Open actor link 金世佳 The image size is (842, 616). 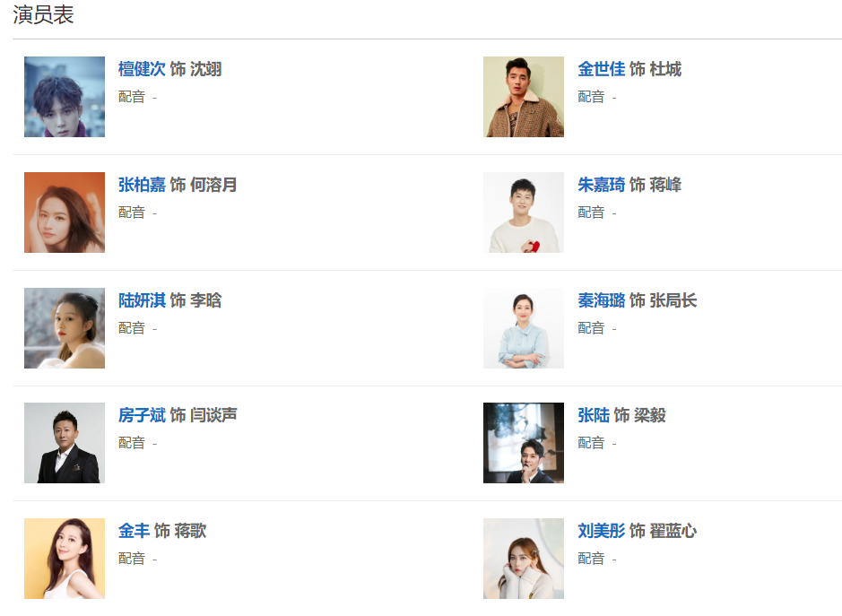601,70
